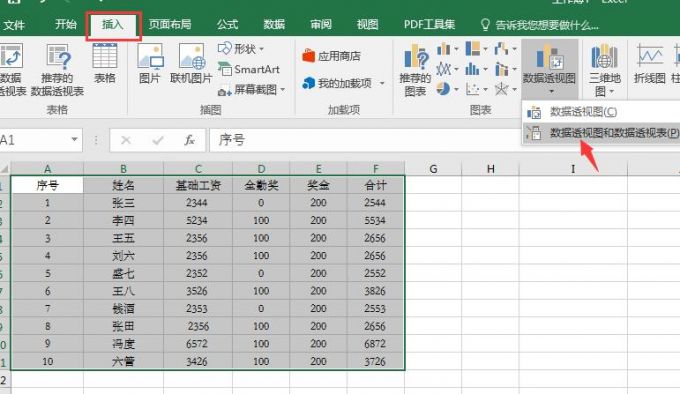Select column H header
This screenshot has height=394, width=680.
click(x=490, y=169)
